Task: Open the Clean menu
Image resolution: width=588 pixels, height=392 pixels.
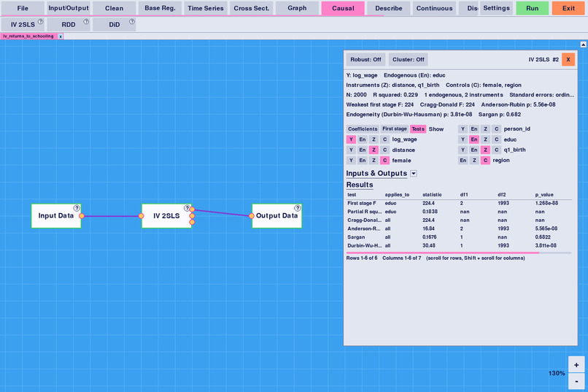Action: pyautogui.click(x=114, y=8)
